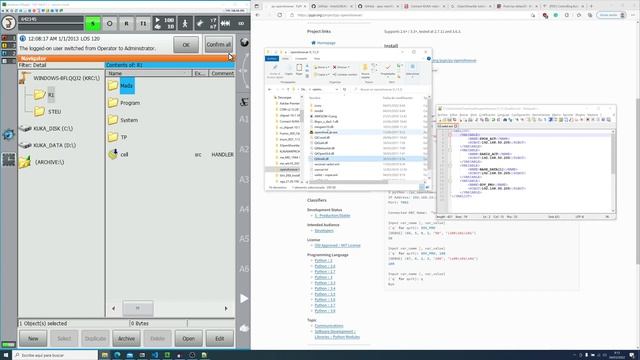Click the A4 axis jog key

244,209
